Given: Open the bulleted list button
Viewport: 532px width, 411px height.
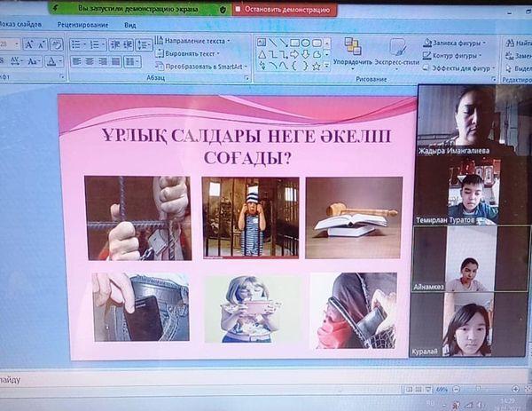Looking at the screenshot, I should tap(78, 44).
